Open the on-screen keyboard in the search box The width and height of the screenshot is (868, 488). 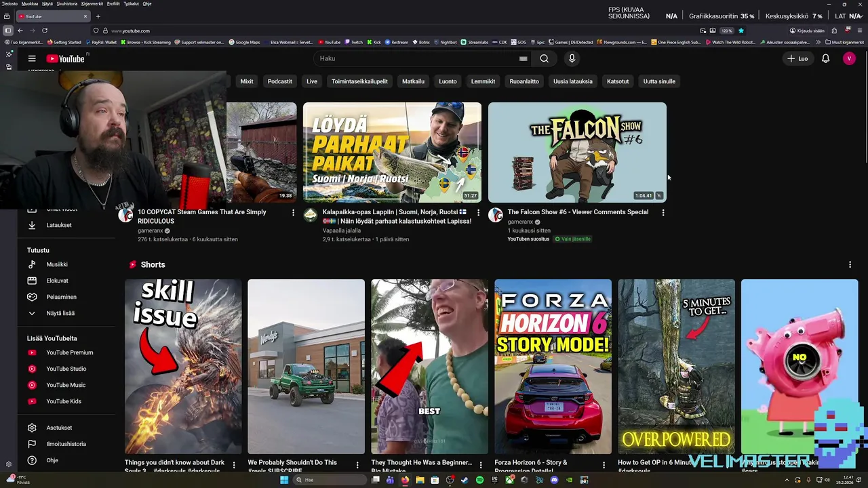point(523,59)
